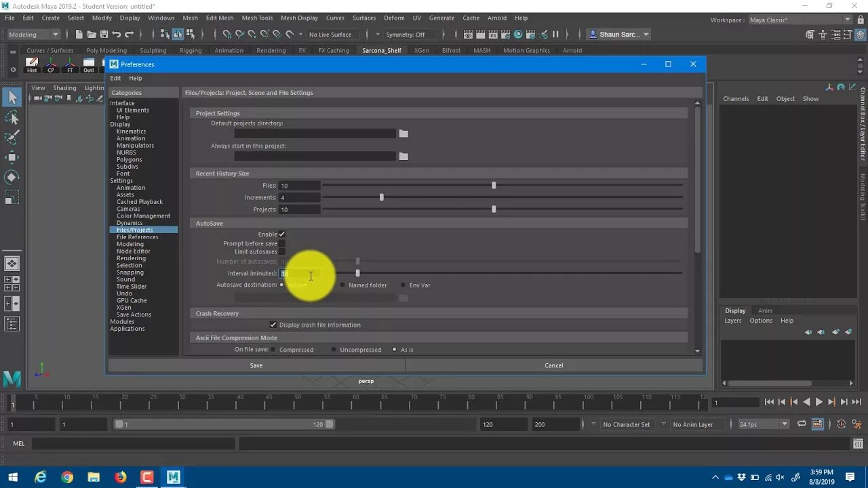This screenshot has width=868, height=488.
Task: Open the Arnold menu in menu bar
Action: tap(497, 18)
